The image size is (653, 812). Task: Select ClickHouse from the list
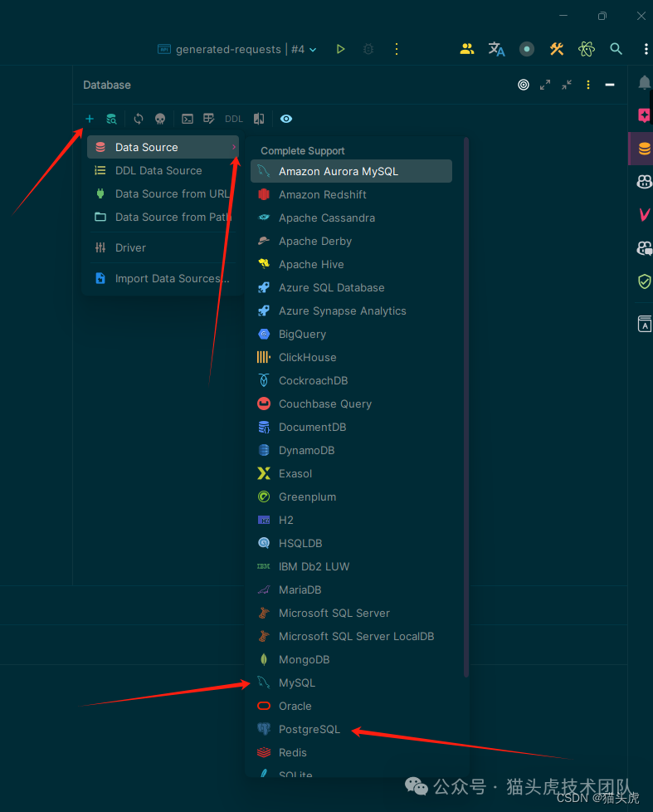351,358
